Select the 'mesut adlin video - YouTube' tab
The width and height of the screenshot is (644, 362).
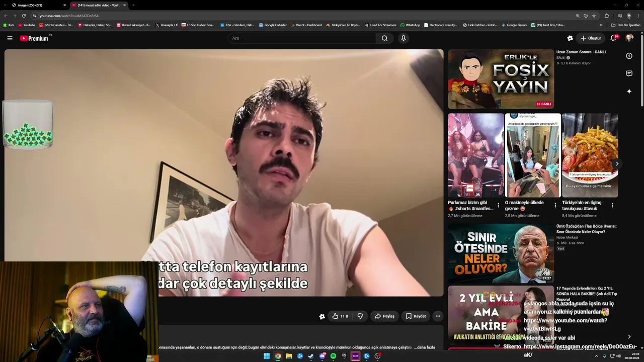coord(99,5)
